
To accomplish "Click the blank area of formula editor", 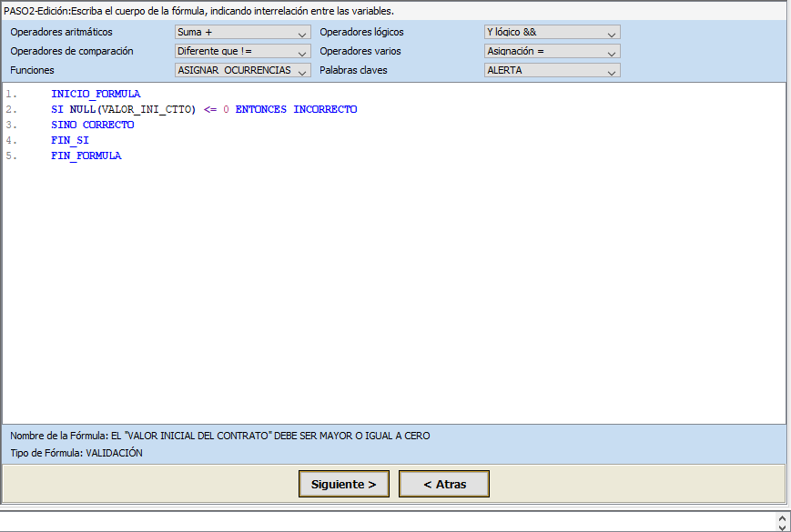I will [x=391, y=291].
